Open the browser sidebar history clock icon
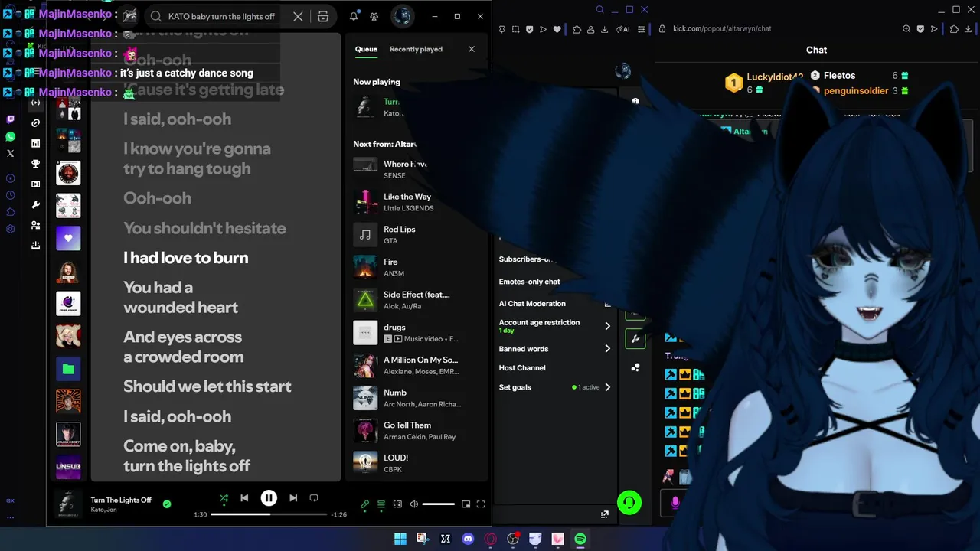The height and width of the screenshot is (551, 980). point(11,195)
